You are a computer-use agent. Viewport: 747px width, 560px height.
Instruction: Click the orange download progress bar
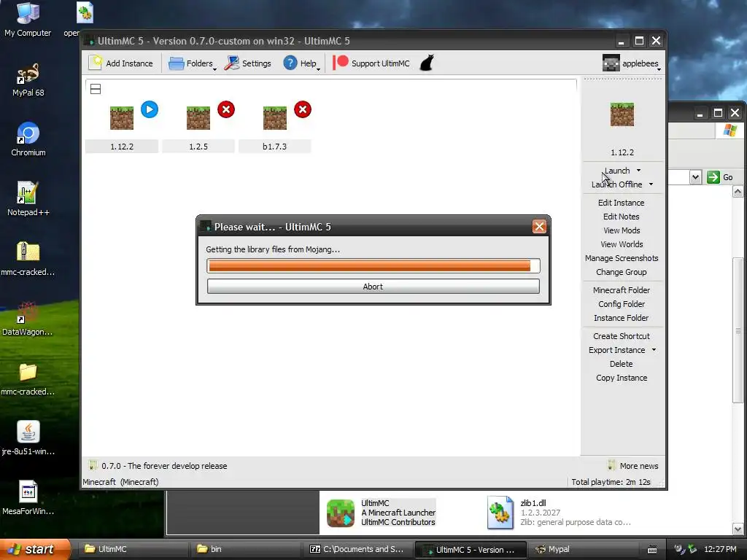point(373,265)
